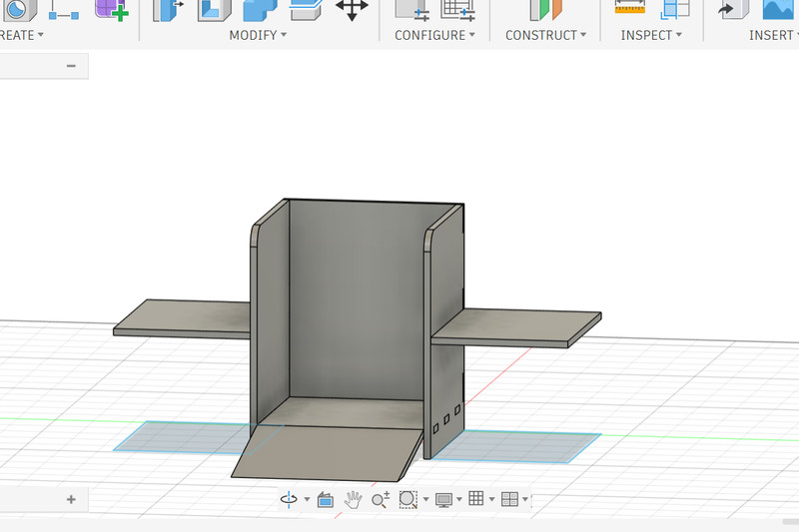Open the MODIFY menu
Screen dimensions: 799x532
[x=258, y=35]
